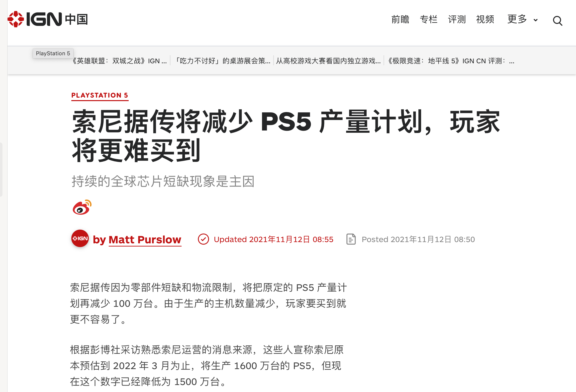Navigate to 评测 reviews

[457, 19]
